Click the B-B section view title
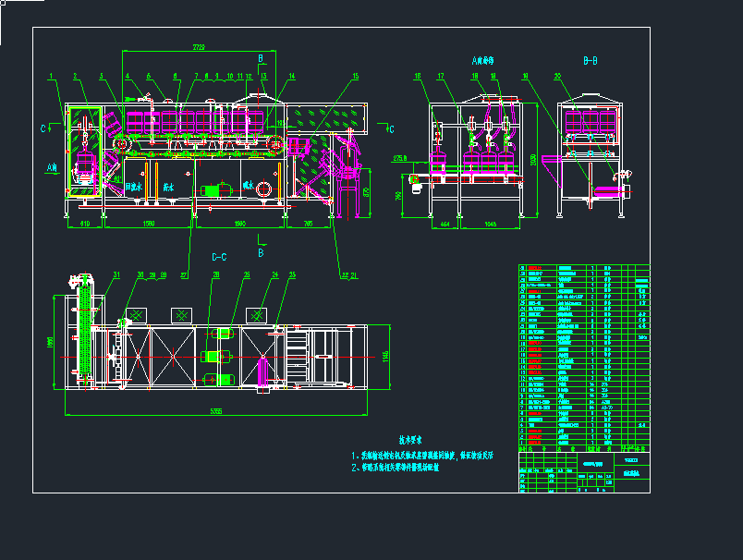Viewport: 743px width, 560px height. [x=591, y=60]
